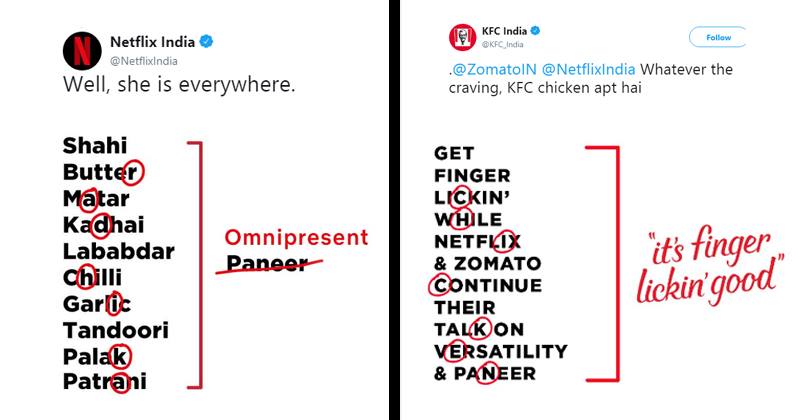The height and width of the screenshot is (420, 802).
Task: Click the word "Tandoori" in Netflix's list
Action: point(115,329)
